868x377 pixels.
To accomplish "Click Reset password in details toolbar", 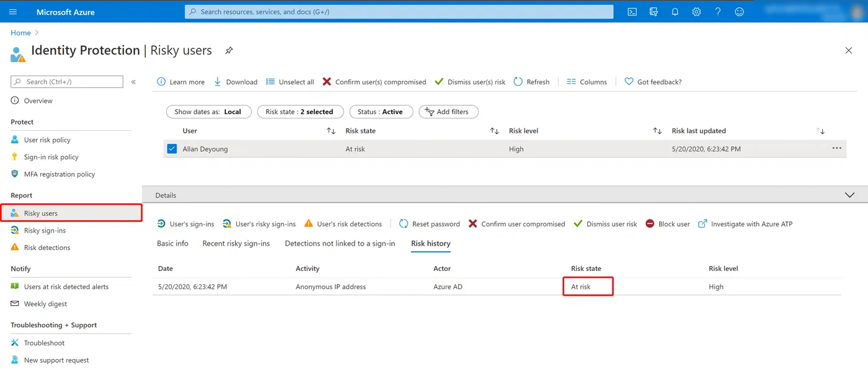I will [429, 224].
